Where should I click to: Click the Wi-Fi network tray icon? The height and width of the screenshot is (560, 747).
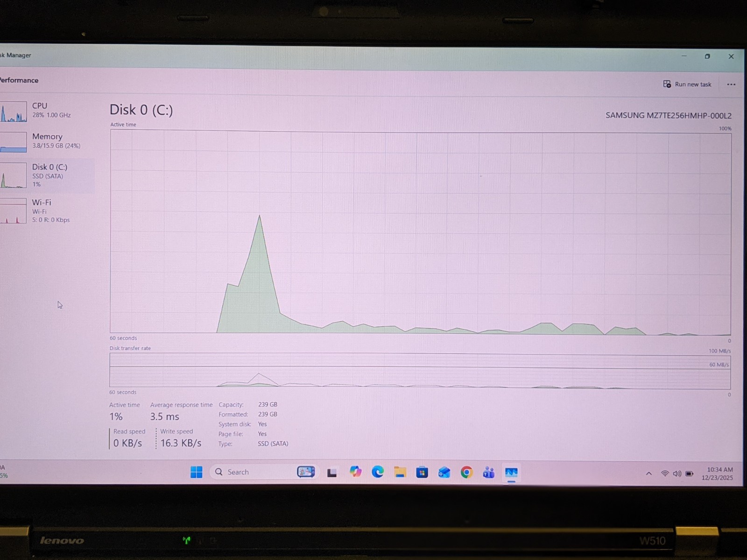(x=665, y=474)
